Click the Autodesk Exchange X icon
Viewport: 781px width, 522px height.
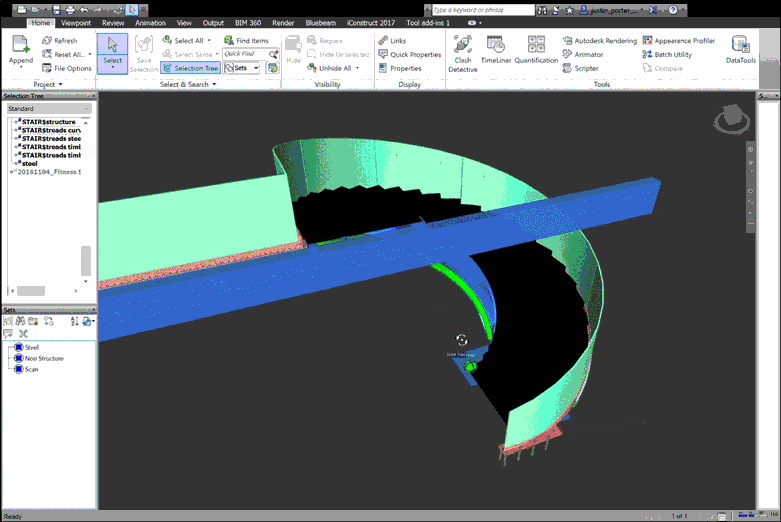click(653, 10)
